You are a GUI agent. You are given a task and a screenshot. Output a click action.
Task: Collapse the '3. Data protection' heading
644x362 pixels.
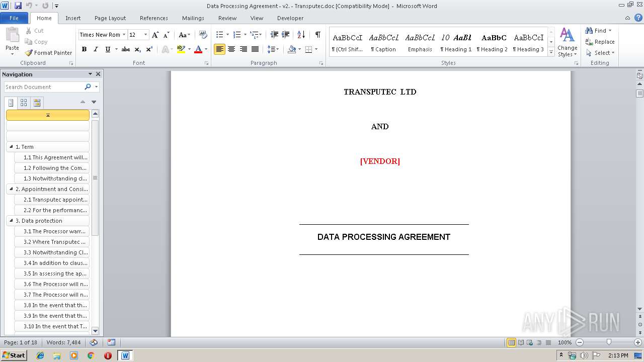(11, 221)
